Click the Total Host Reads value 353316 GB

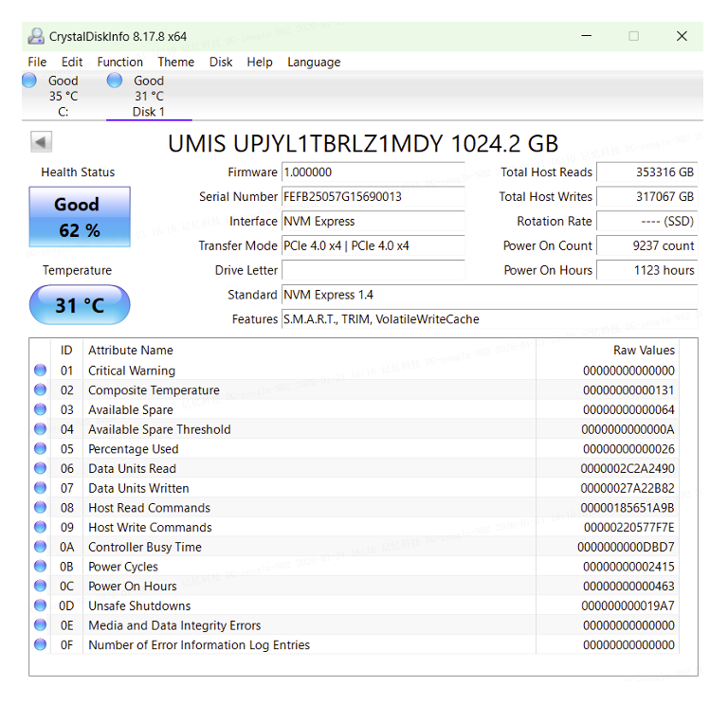point(646,172)
